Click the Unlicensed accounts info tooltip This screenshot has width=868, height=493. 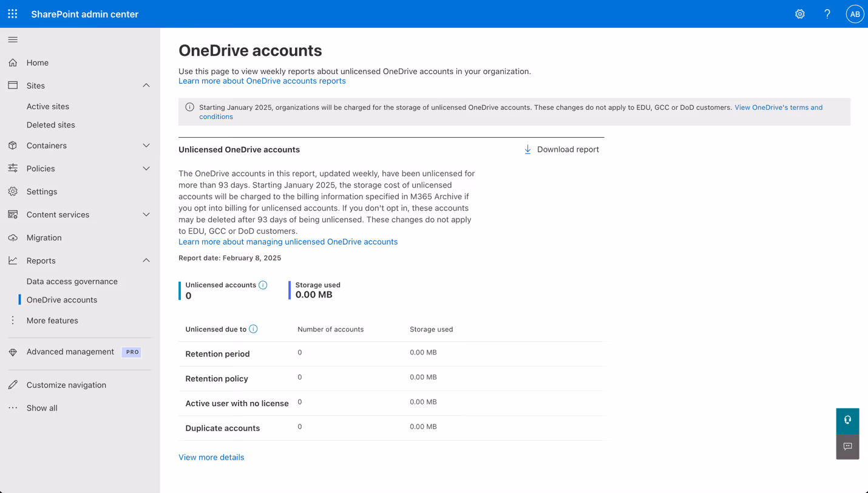click(x=263, y=284)
